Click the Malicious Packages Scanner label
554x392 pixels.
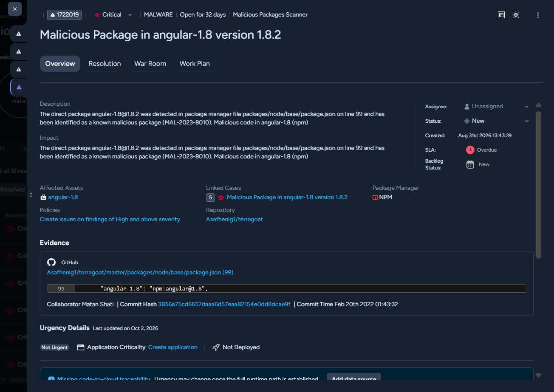click(x=270, y=15)
